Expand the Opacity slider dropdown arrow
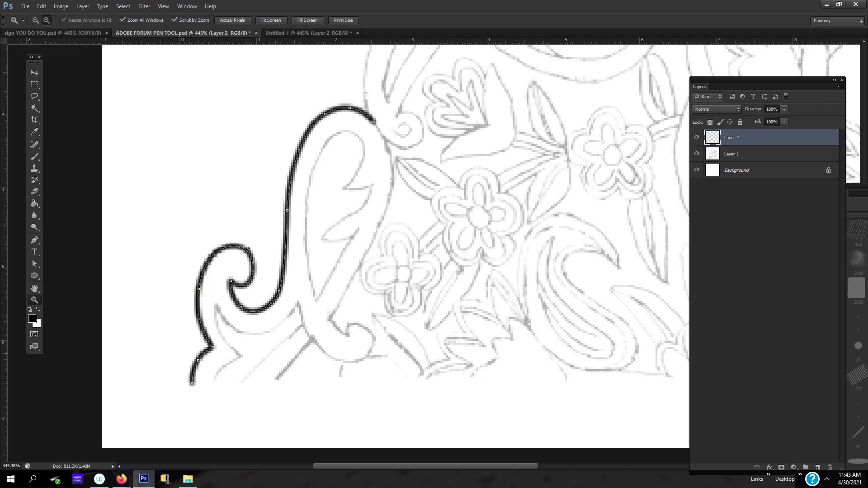Screen dimensions: 868x488 click(784, 109)
